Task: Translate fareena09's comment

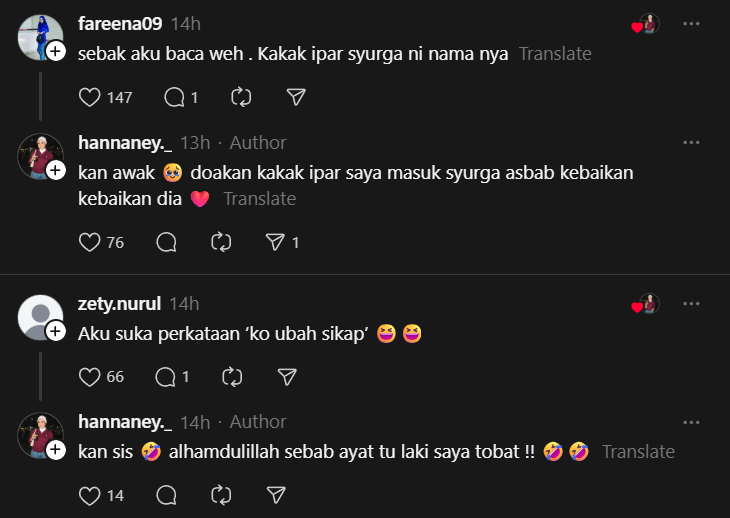Action: point(555,54)
